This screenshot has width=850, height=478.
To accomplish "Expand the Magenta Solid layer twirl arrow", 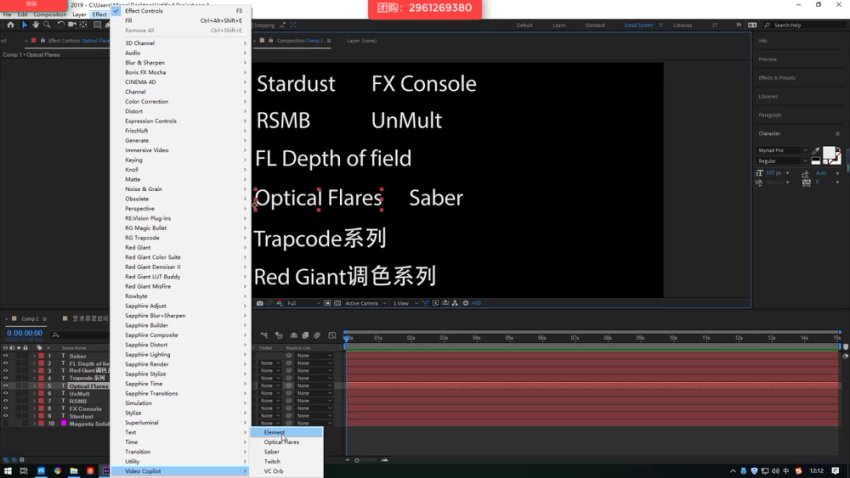I will pos(34,424).
